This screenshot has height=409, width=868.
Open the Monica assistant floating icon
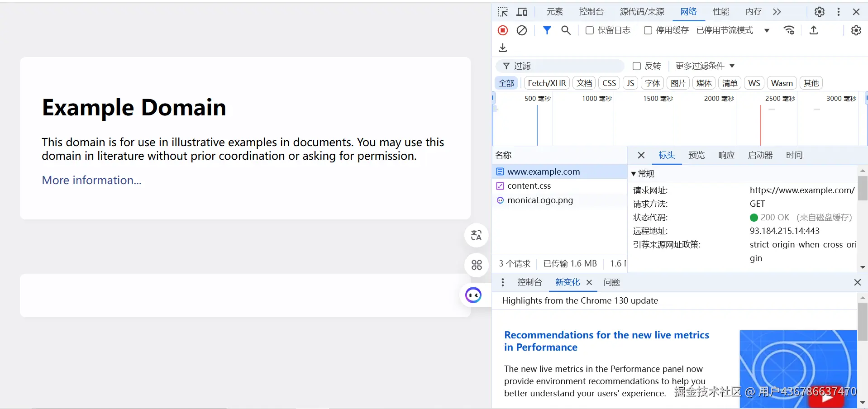(473, 295)
